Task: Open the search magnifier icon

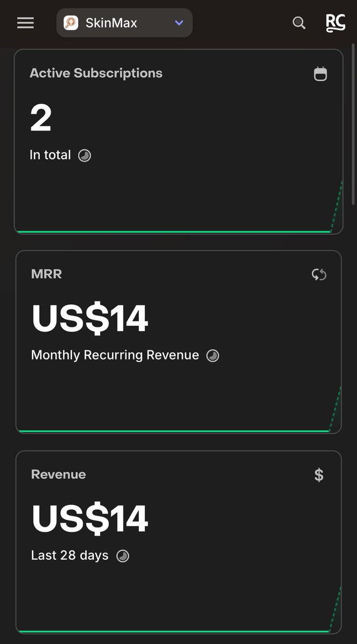Action: pos(299,23)
